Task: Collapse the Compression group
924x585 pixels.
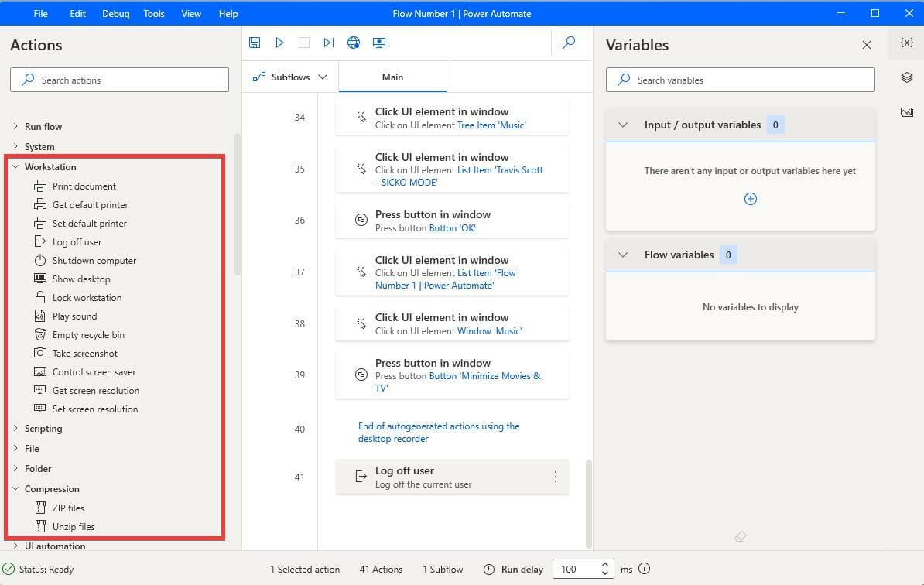Action: pyautogui.click(x=15, y=488)
